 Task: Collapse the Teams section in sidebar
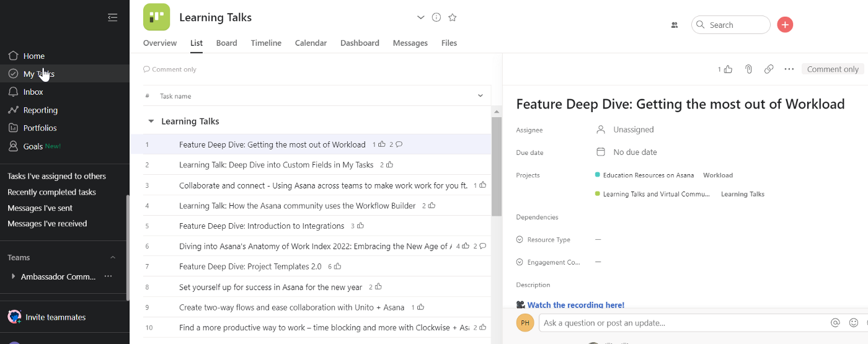(x=113, y=257)
